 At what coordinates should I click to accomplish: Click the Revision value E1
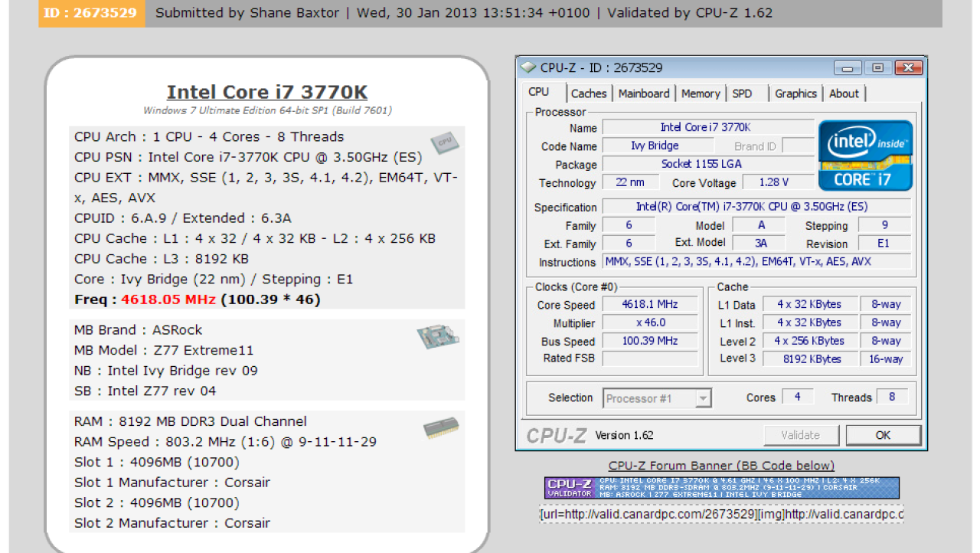[884, 244]
